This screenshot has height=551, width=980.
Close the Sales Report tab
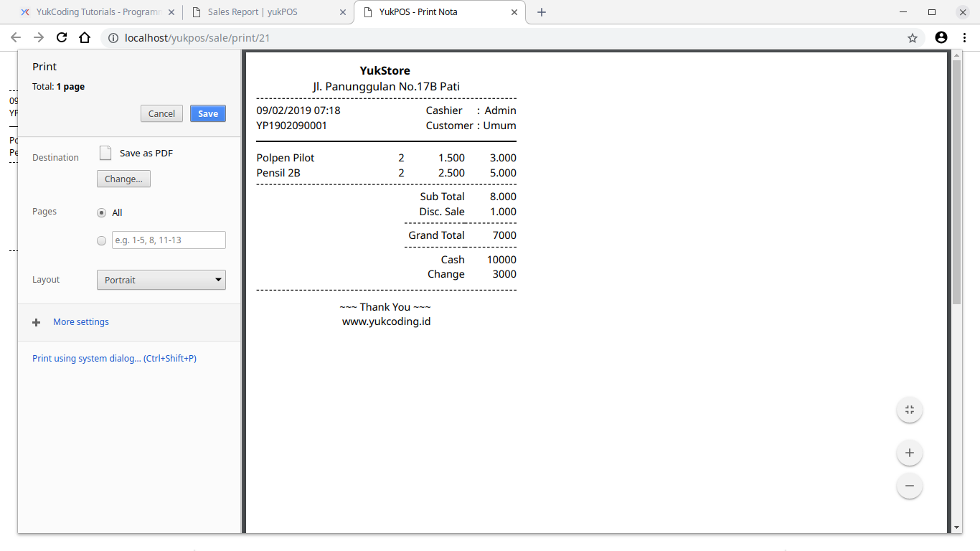pyautogui.click(x=342, y=12)
